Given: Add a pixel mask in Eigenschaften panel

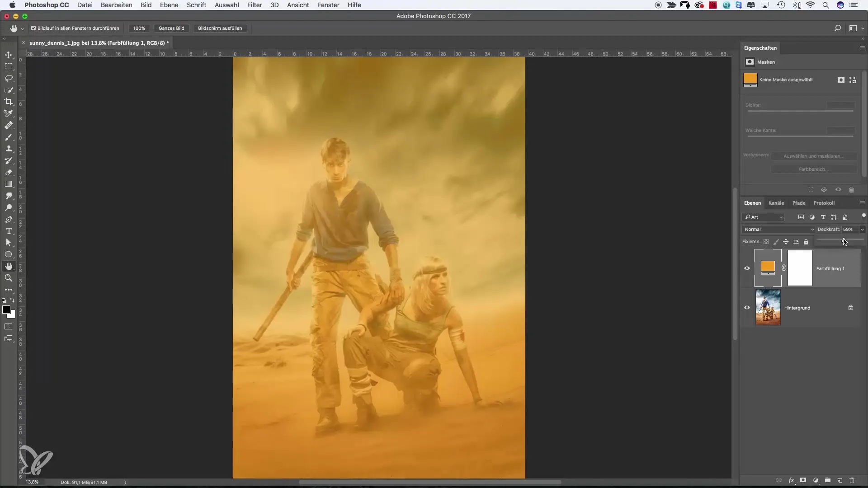Looking at the screenshot, I should [841, 80].
